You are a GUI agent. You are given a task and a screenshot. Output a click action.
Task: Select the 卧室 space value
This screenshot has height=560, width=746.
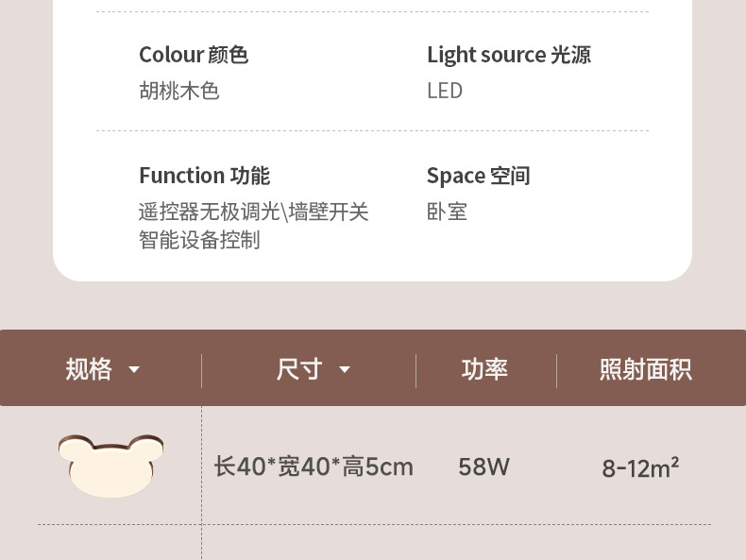point(447,212)
